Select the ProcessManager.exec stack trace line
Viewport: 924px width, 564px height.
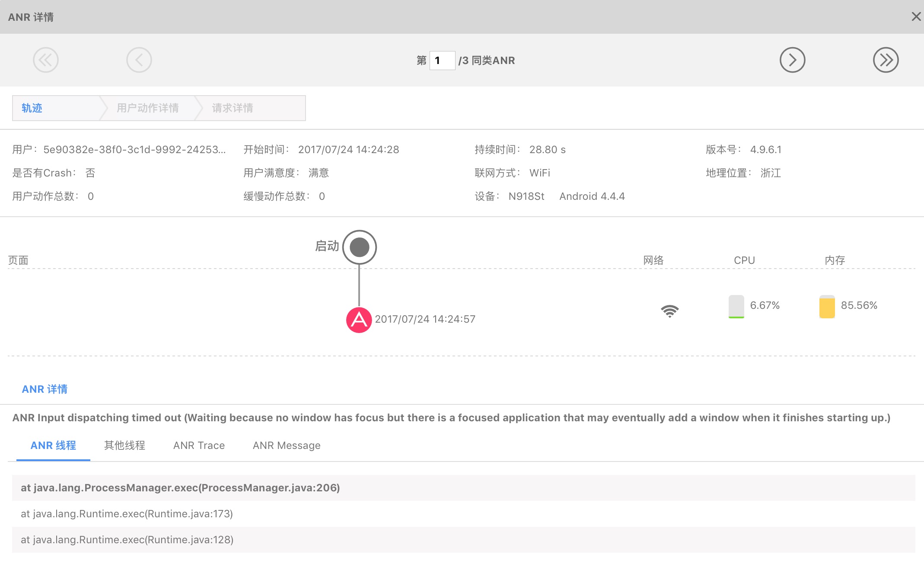click(x=463, y=488)
